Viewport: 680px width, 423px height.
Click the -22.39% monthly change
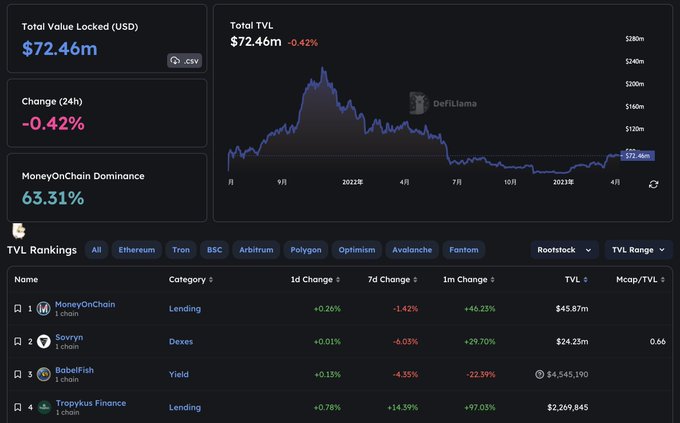(481, 374)
